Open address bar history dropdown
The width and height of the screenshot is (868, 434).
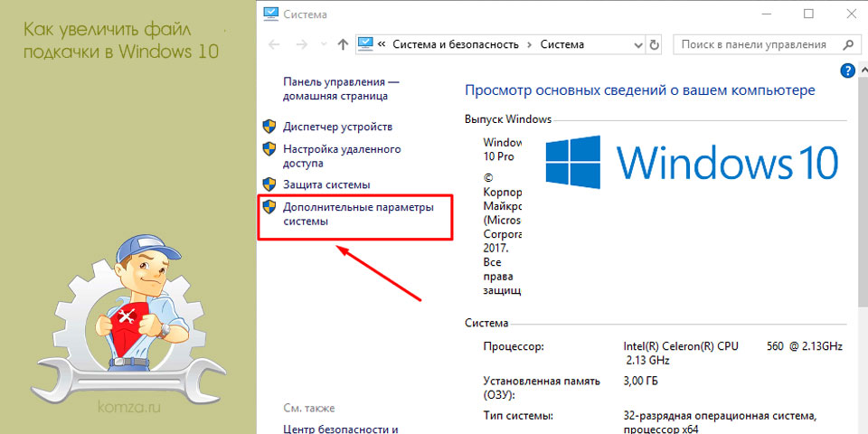pyautogui.click(x=639, y=44)
